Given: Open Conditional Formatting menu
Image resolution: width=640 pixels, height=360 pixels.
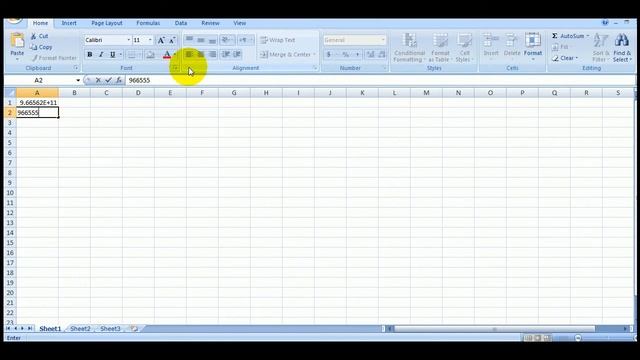Looking at the screenshot, I should tap(409, 48).
